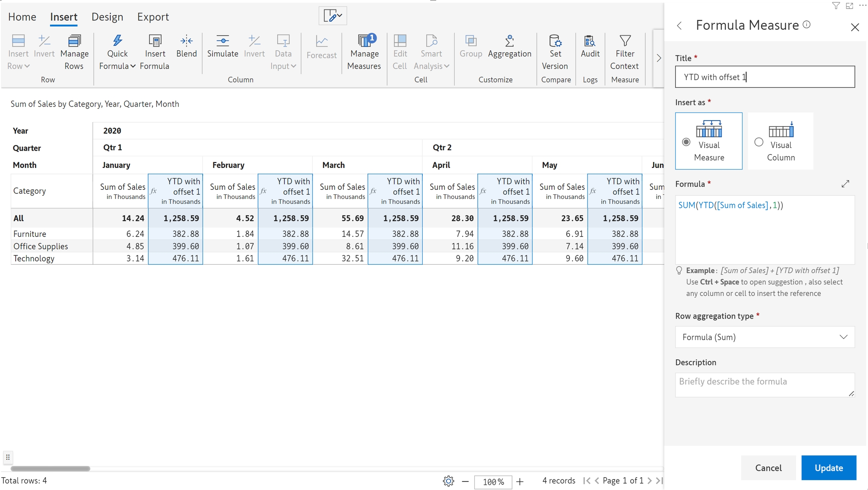Click the Cancel button
Viewport: 868px width, 490px height.
[768, 468]
